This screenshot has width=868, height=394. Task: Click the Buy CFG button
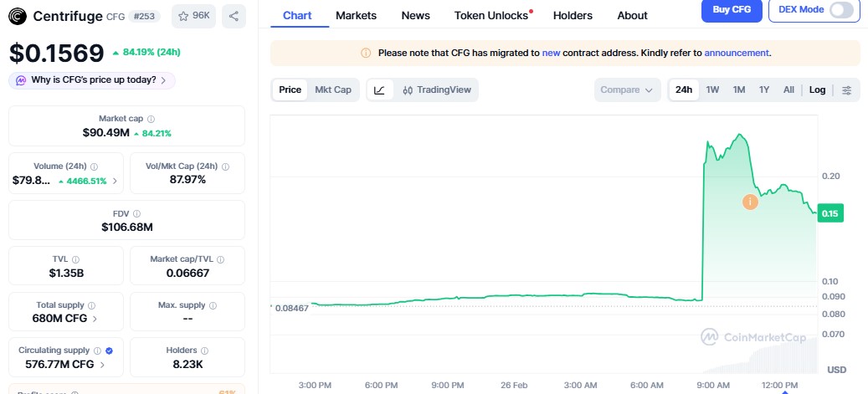click(x=732, y=10)
